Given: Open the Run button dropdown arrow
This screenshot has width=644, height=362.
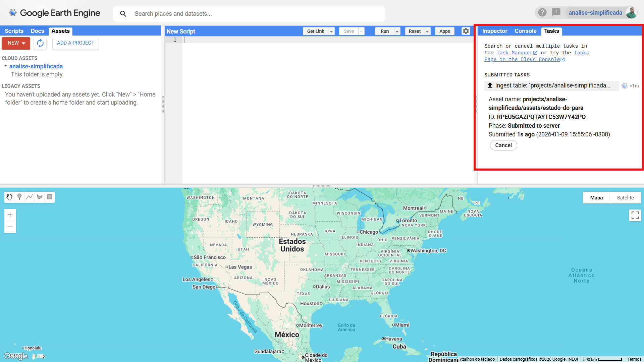Looking at the screenshot, I should click(397, 32).
